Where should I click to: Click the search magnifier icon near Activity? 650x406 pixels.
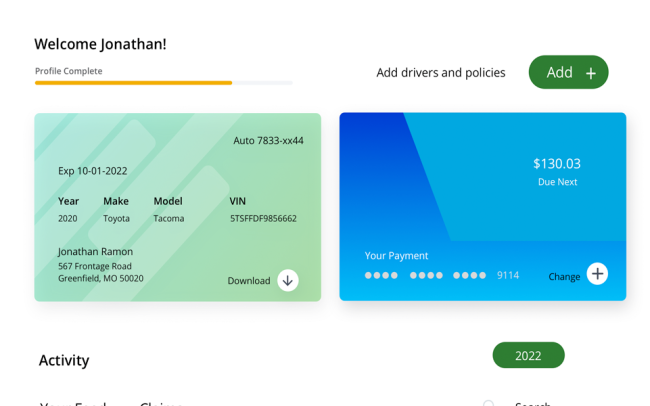489,403
